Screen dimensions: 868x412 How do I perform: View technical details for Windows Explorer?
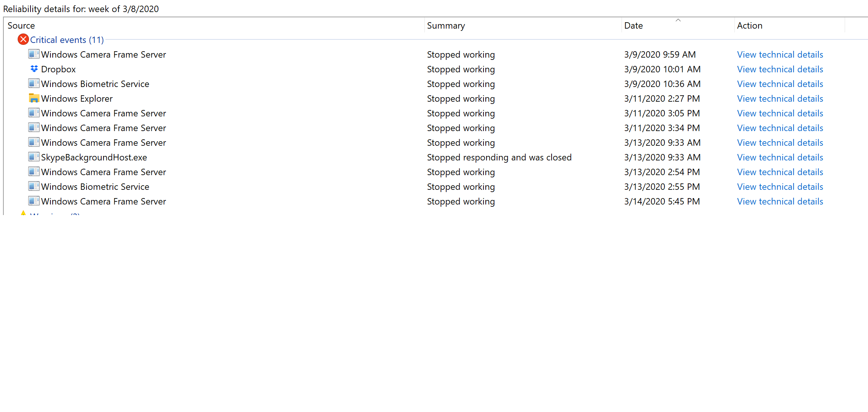pos(780,99)
